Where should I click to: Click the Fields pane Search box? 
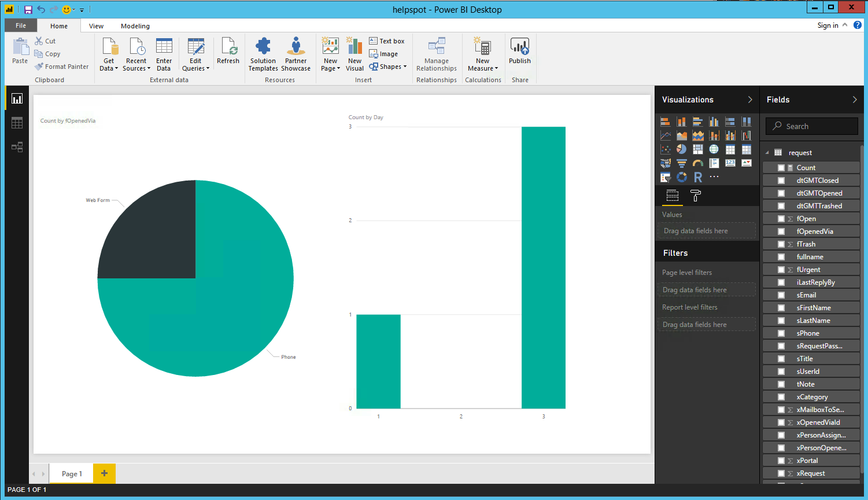coord(812,126)
